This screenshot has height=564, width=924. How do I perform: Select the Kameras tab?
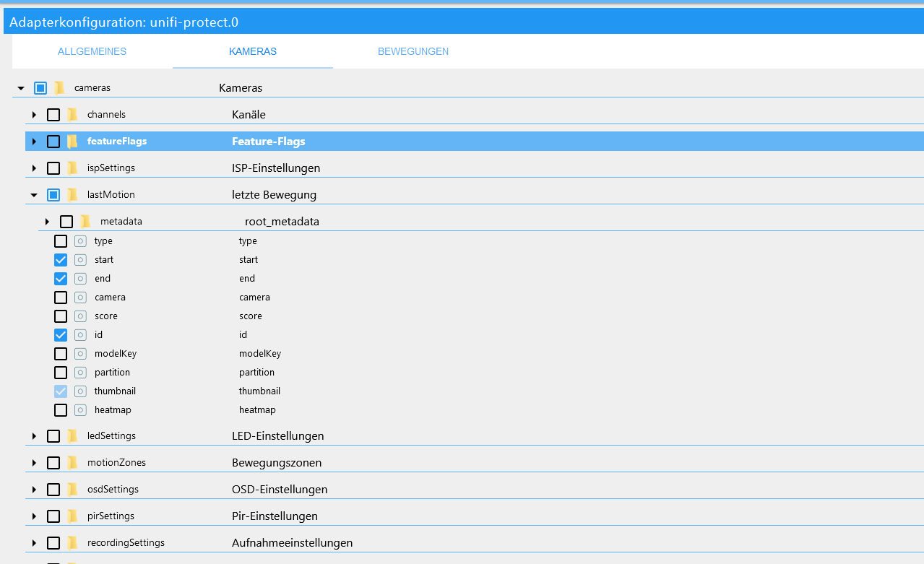click(x=253, y=51)
